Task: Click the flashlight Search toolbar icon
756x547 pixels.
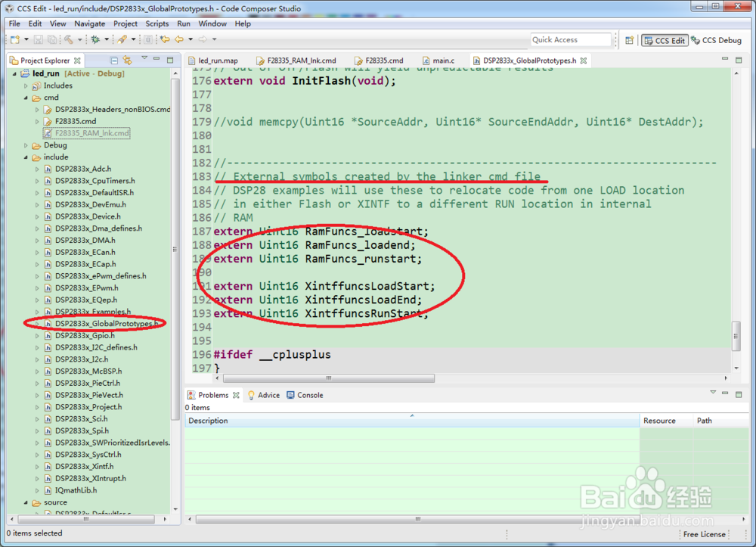Action: coord(122,39)
